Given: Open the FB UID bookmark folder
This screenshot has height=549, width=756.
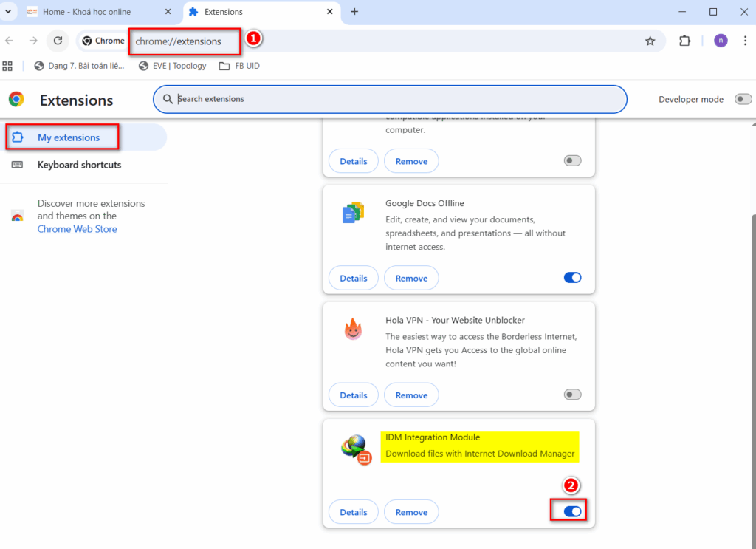Looking at the screenshot, I should point(239,66).
